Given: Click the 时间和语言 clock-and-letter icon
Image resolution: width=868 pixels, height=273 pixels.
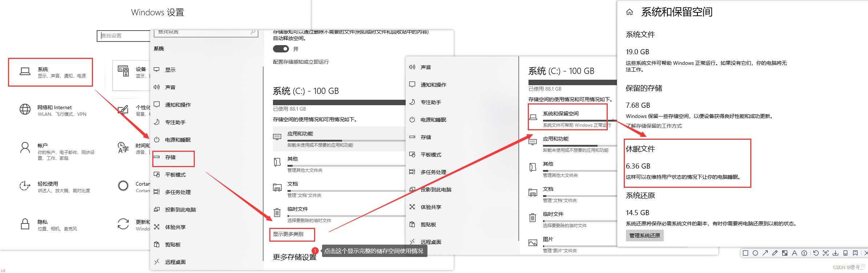Looking at the screenshot, I should [x=123, y=147].
